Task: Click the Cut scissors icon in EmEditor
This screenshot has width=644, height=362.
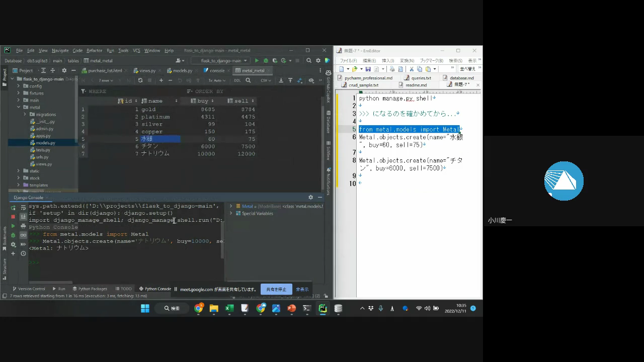Action: pos(412,69)
